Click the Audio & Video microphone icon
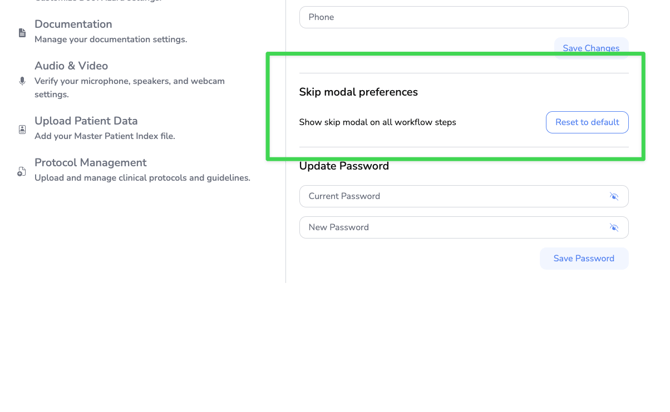The width and height of the screenshot is (670, 412). 22,81
